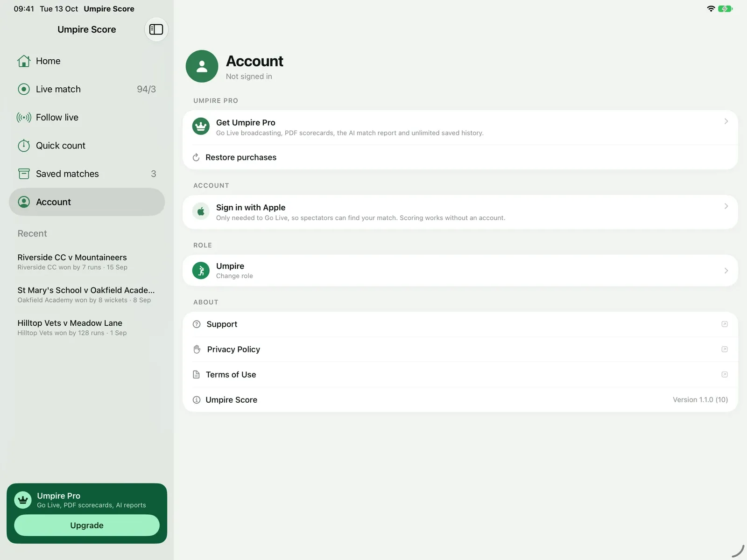Click the Saved matches count 3
The width and height of the screenshot is (747, 560).
pos(153,174)
